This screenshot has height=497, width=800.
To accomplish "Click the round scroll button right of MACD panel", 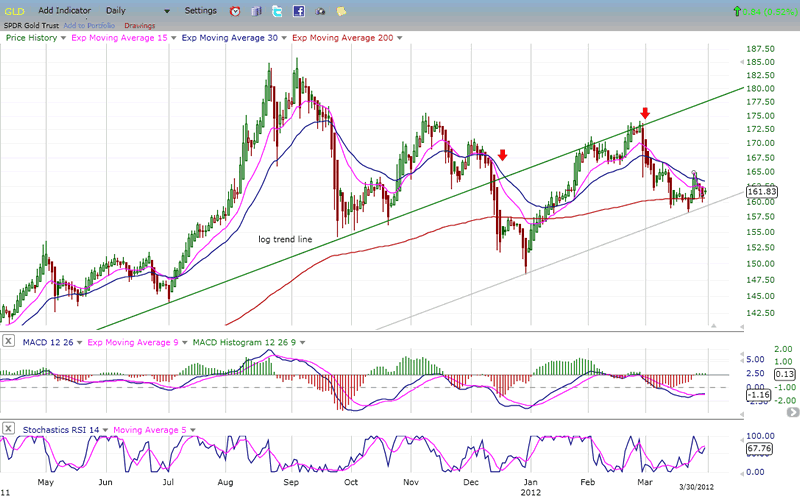I will tap(792, 412).
